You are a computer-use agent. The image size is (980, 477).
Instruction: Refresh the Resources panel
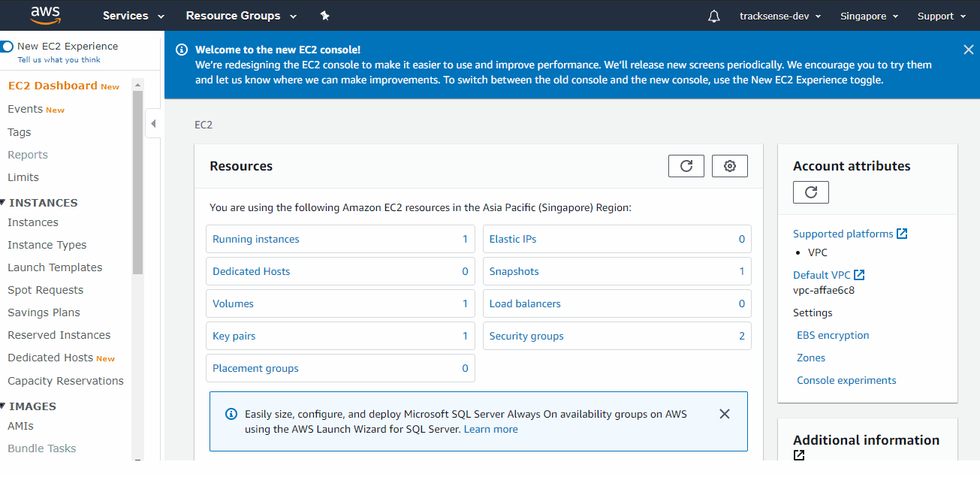(x=686, y=166)
